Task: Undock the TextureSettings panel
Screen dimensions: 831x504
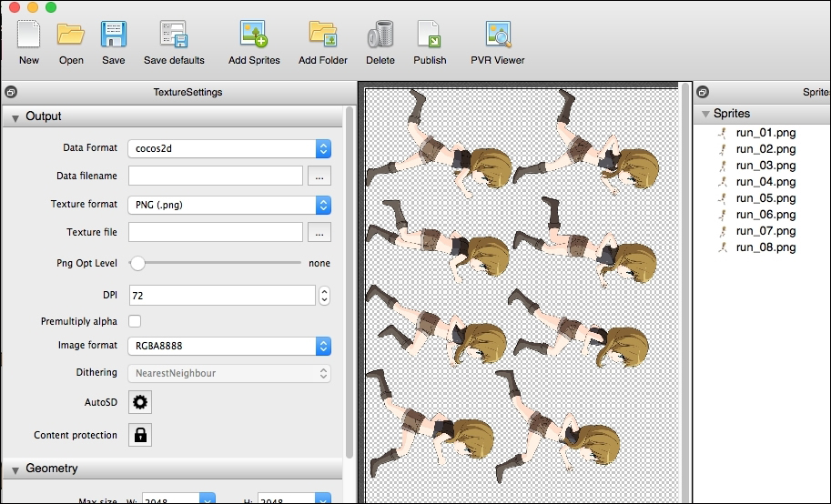Action: [x=11, y=92]
